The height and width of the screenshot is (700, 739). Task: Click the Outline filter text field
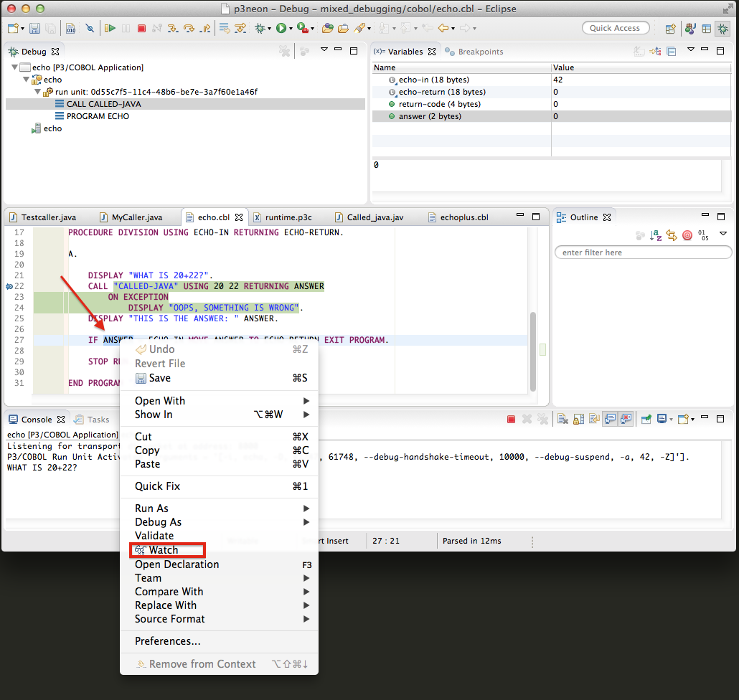644,252
